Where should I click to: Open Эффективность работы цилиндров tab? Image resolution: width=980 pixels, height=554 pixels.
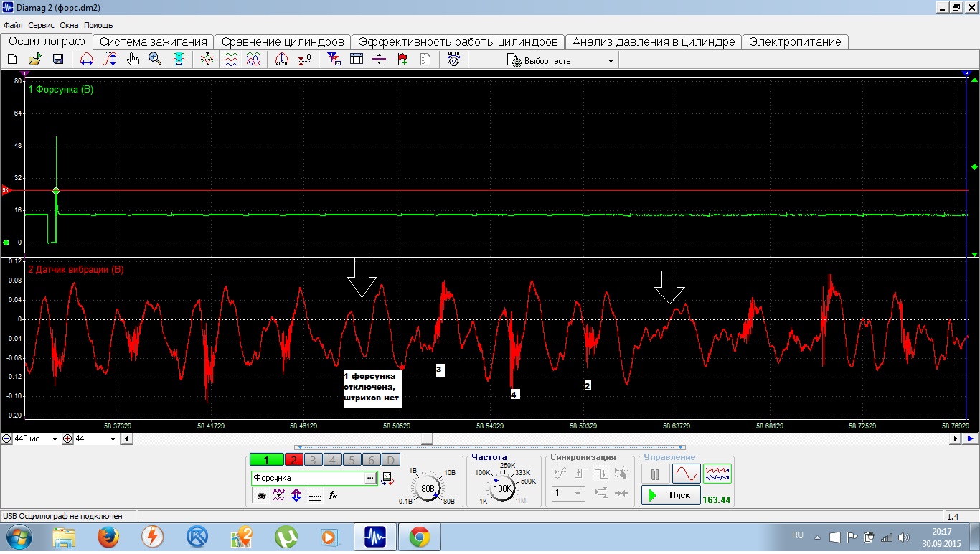tap(458, 42)
